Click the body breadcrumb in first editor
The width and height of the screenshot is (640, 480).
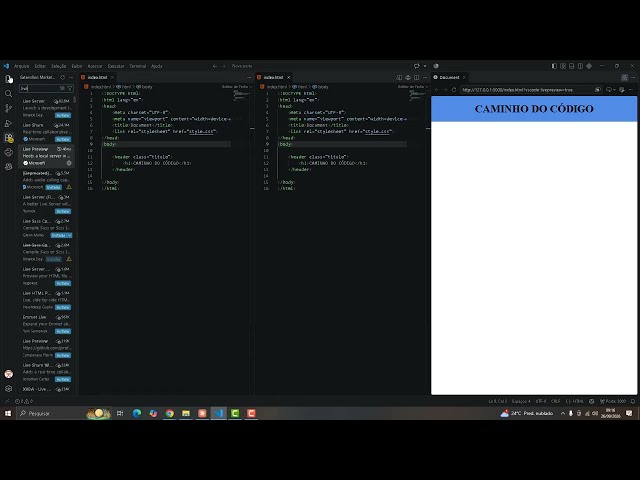[x=144, y=87]
